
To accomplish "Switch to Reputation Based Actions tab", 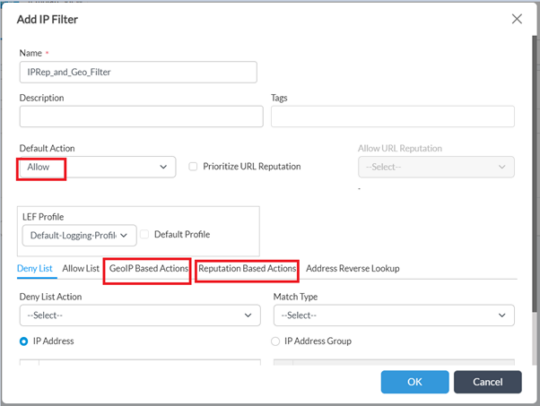I will [247, 268].
